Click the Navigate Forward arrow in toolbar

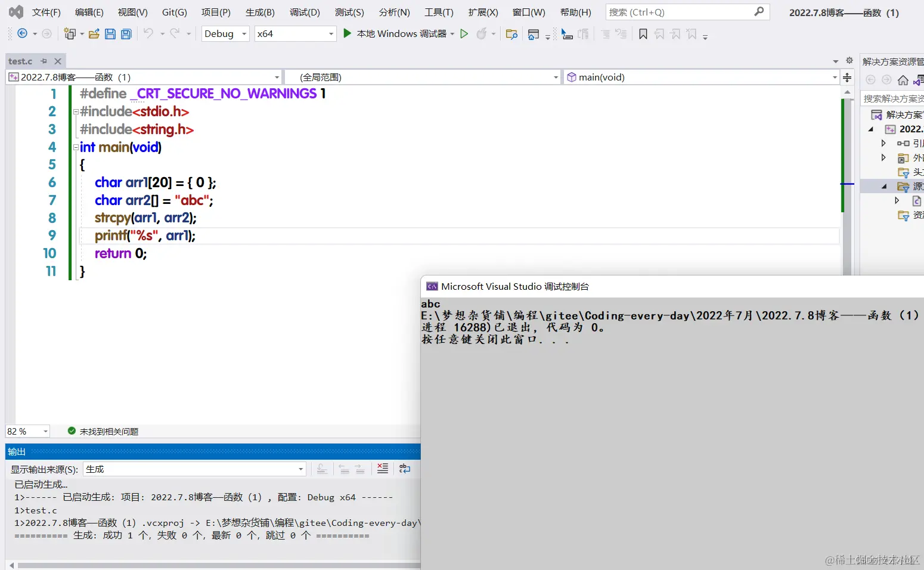pos(46,34)
